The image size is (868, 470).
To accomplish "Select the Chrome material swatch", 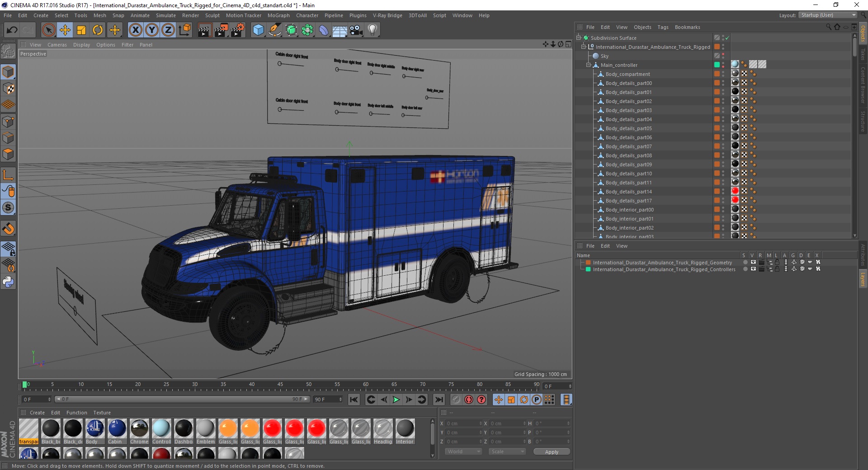I will click(139, 432).
